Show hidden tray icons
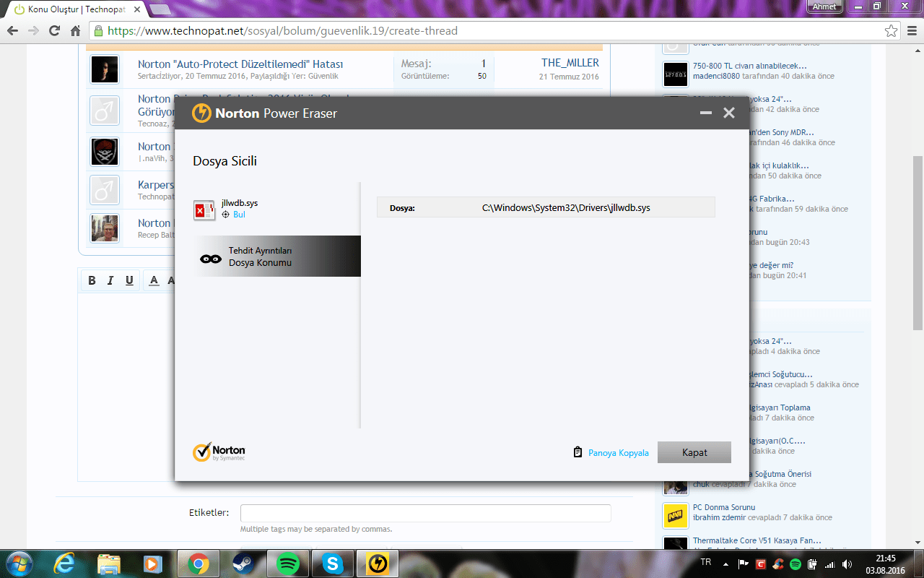This screenshot has height=578, width=924. [727, 564]
